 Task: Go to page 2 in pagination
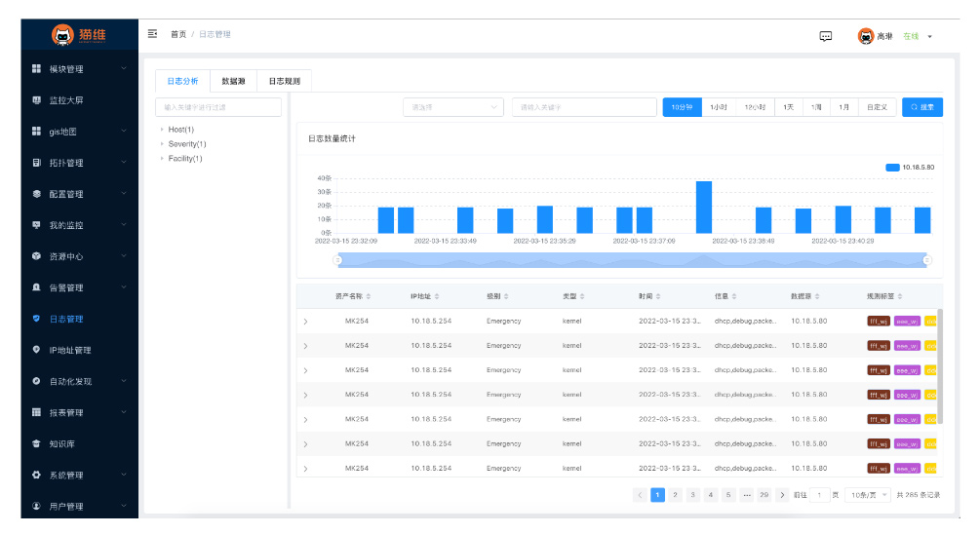(x=675, y=495)
